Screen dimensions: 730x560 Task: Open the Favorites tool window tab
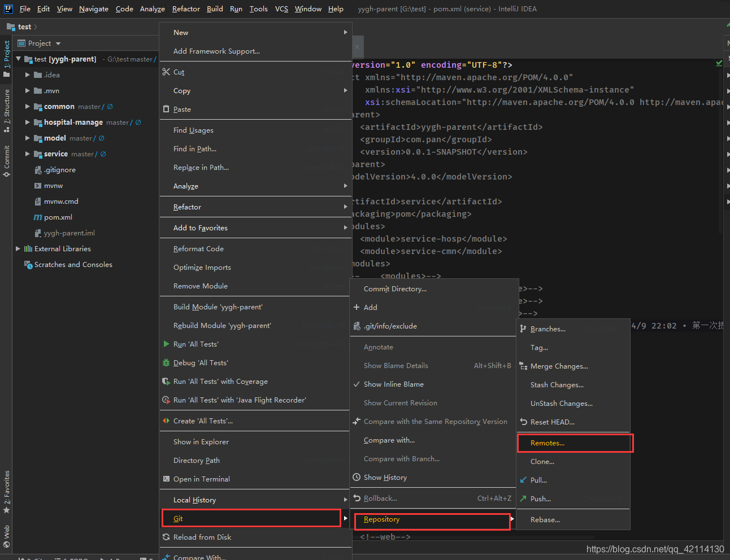coord(6,491)
